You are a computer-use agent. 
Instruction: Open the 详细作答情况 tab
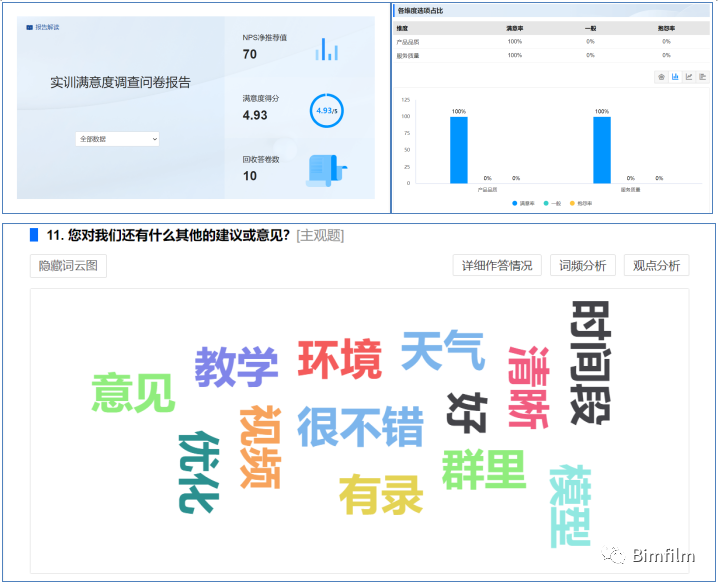tap(497, 265)
